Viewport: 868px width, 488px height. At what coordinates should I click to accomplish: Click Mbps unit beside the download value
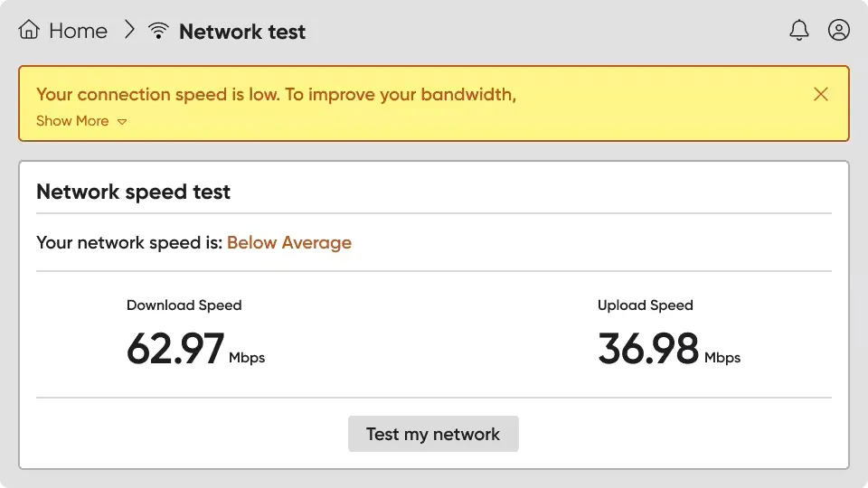pyautogui.click(x=247, y=358)
